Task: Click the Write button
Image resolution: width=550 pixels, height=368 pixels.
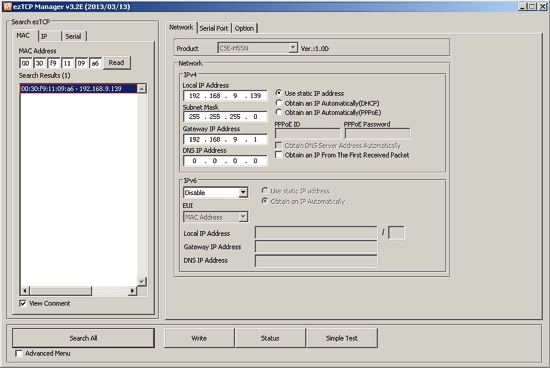Action: point(199,338)
